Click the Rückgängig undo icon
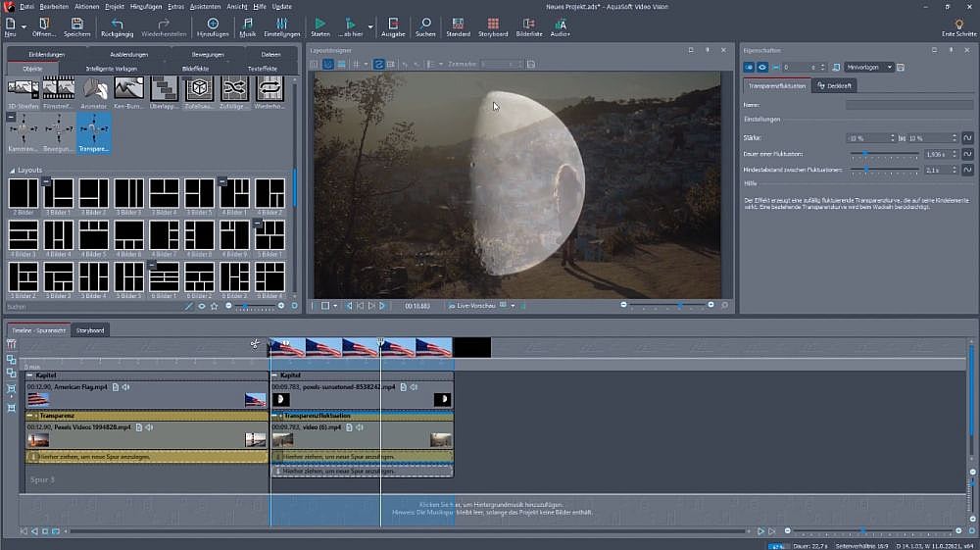The image size is (980, 550). (118, 23)
